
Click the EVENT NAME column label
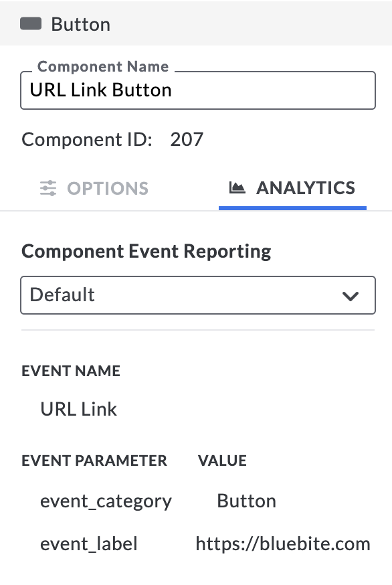71,371
